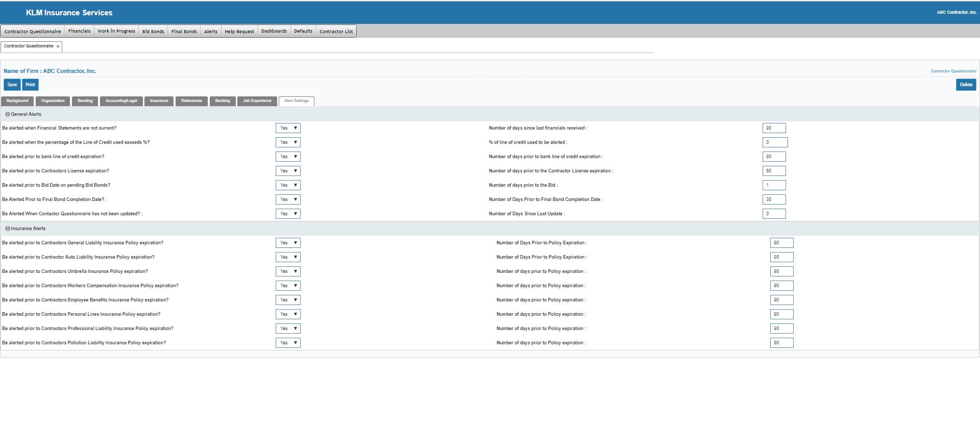Switch to the Job Experience tab

click(x=257, y=101)
